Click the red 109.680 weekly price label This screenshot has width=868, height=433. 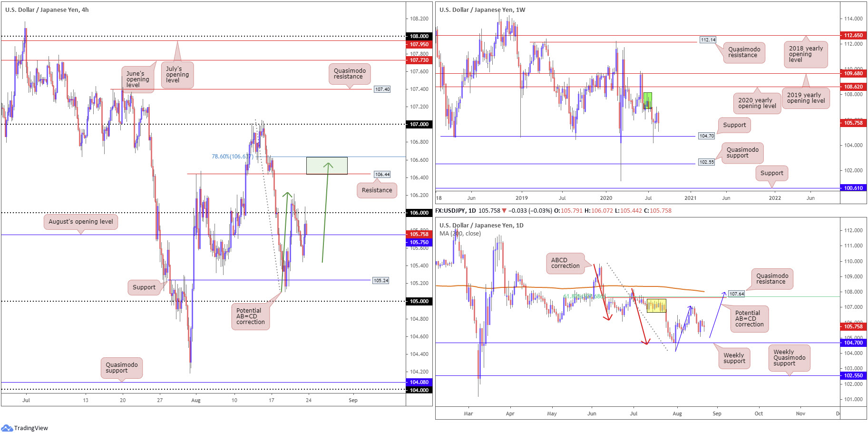(853, 73)
